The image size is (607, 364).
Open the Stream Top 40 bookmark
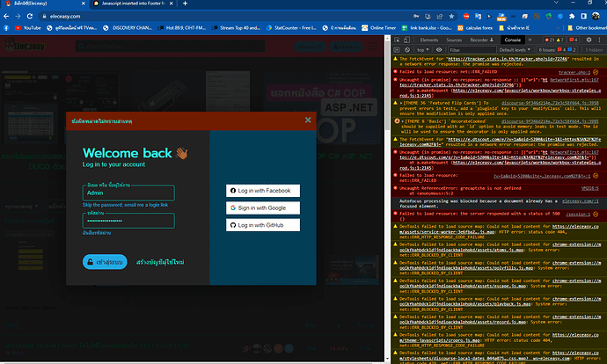pyautogui.click(x=236, y=28)
